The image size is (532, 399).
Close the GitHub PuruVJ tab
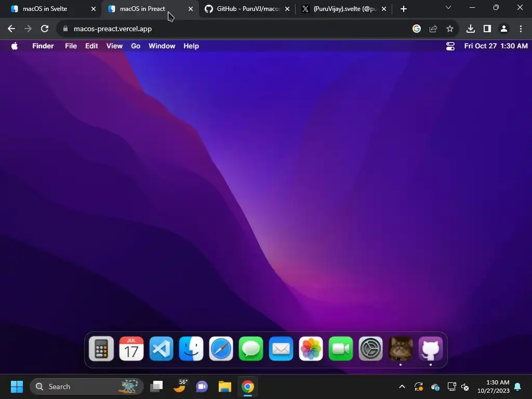coord(287,9)
